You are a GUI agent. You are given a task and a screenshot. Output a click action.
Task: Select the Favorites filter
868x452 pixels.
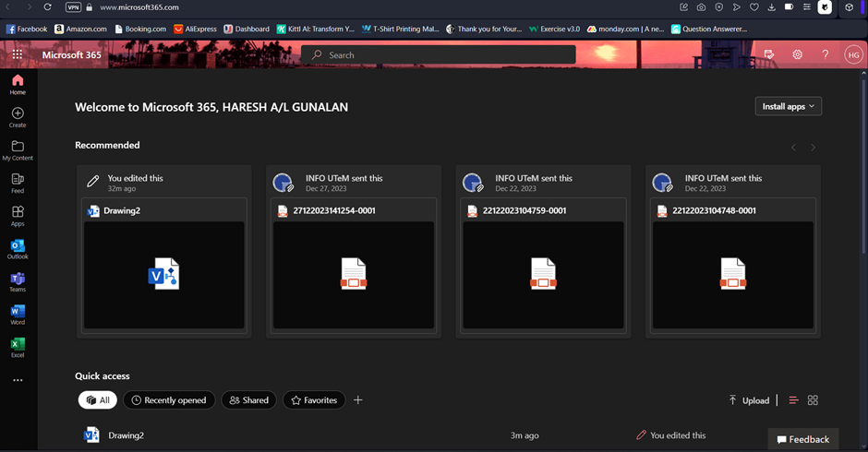[314, 400]
